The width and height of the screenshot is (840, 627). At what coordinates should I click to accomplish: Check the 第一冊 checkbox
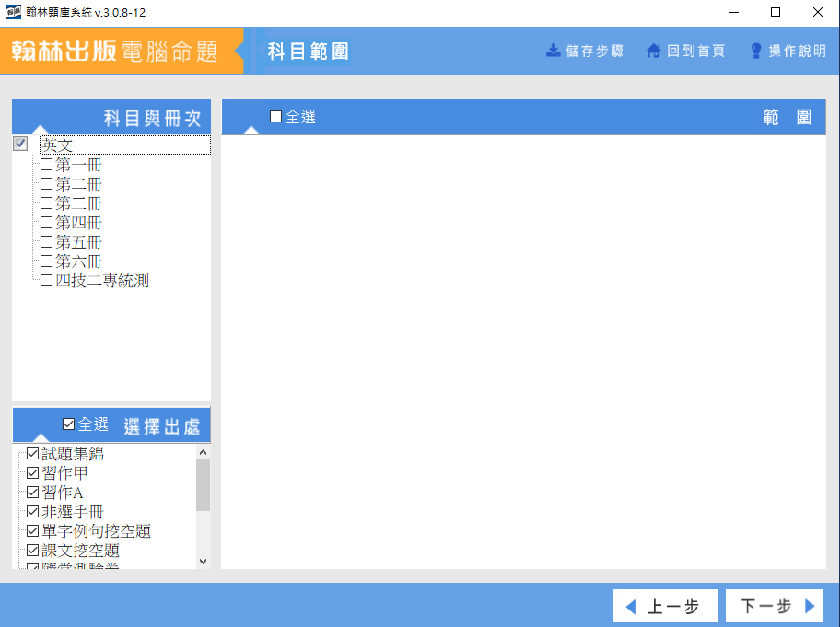(47, 165)
